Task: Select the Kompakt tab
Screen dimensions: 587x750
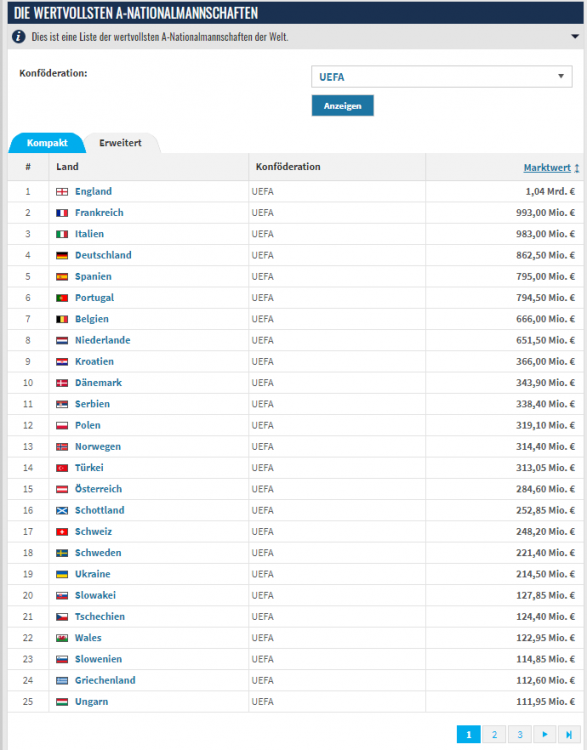Action: click(47, 143)
